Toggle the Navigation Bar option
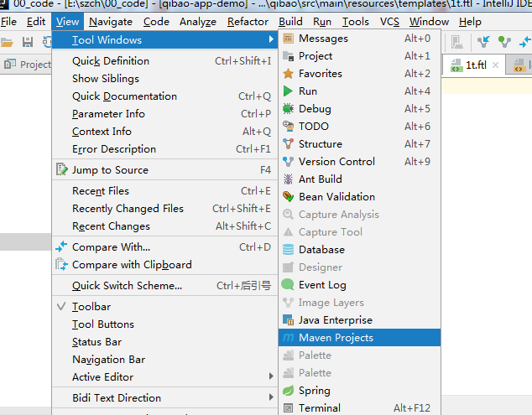The image size is (532, 415). (x=165, y=360)
